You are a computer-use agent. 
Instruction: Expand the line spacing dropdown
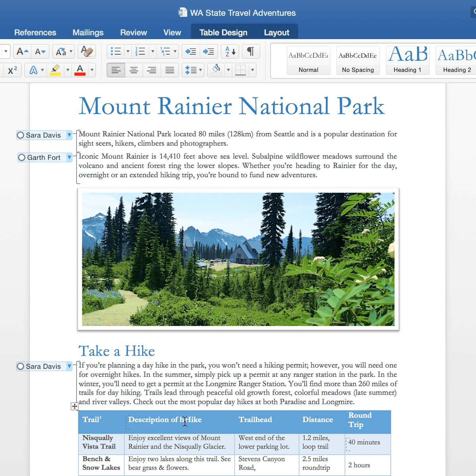(200, 70)
